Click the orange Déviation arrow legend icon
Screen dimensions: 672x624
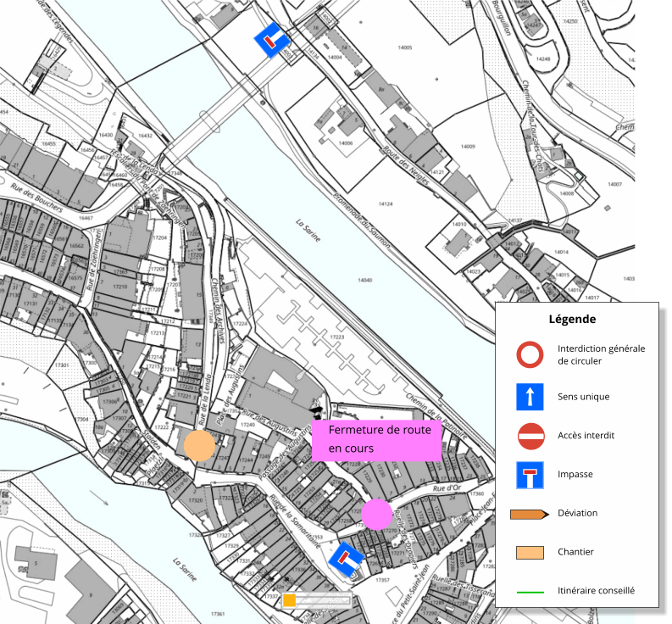530,514
